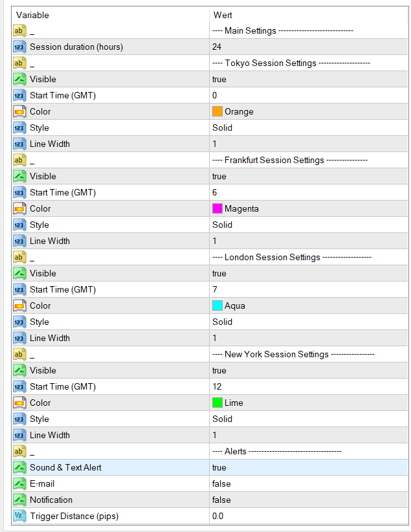411x532 pixels.
Task: Open the New York session Style dropdown
Action: (x=223, y=419)
